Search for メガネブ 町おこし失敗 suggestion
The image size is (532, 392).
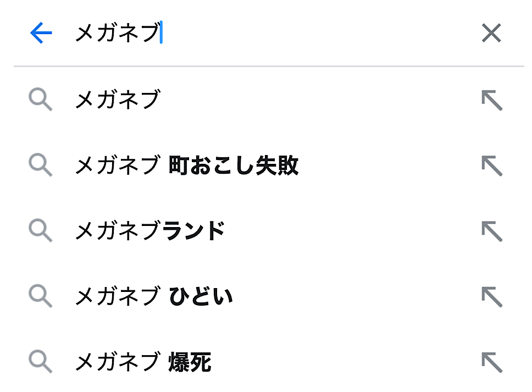click(x=186, y=165)
